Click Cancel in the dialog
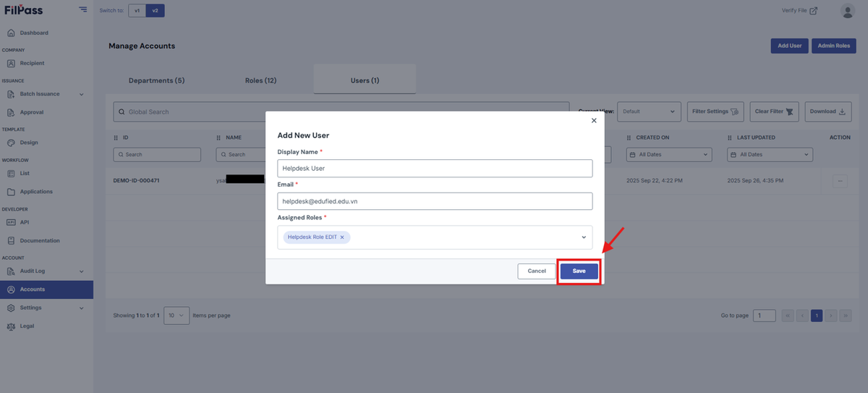The width and height of the screenshot is (868, 393). click(537, 271)
